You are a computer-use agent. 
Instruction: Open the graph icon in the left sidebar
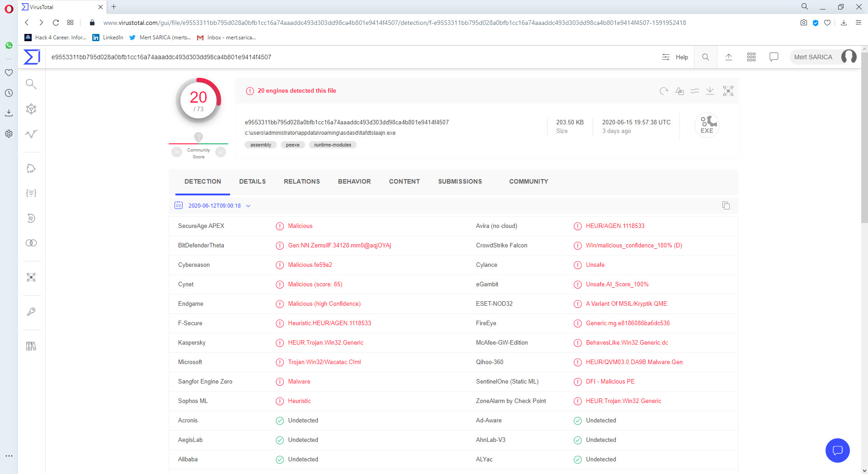pyautogui.click(x=31, y=109)
